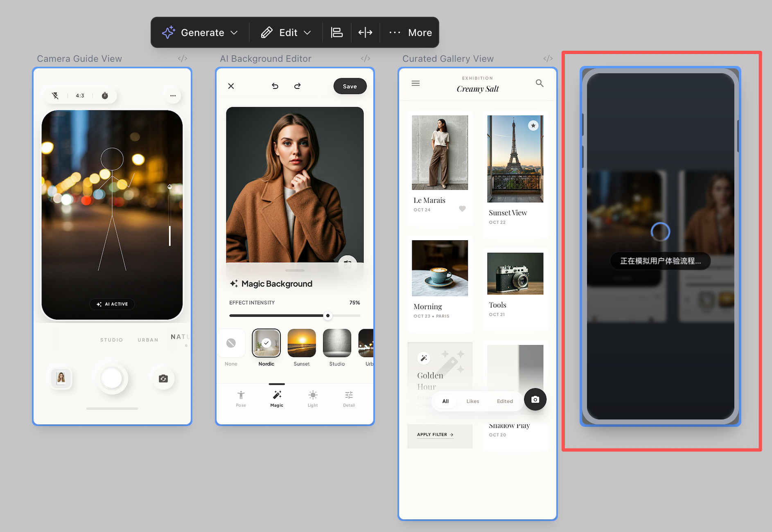Click the Effect Intensity slider handle
The height and width of the screenshot is (532, 772).
click(x=328, y=316)
